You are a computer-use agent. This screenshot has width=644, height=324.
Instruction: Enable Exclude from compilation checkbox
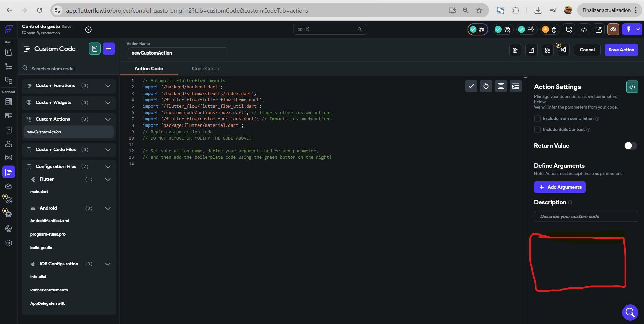(538, 119)
